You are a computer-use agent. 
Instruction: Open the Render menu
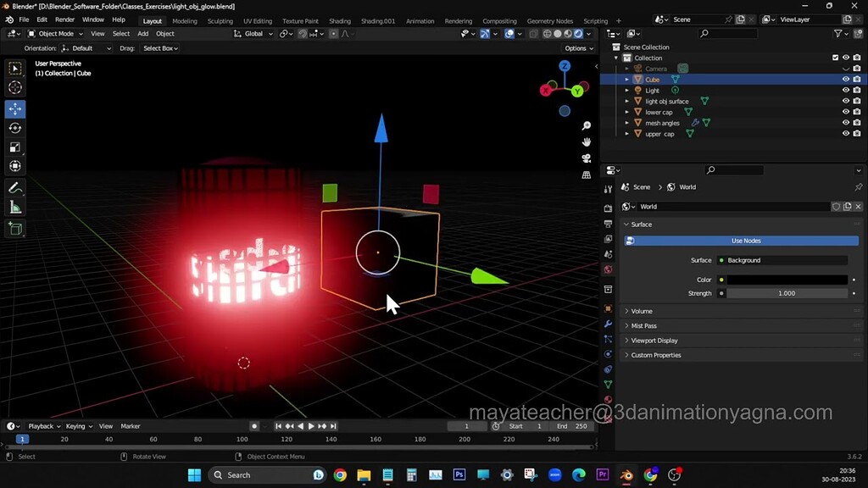pos(64,19)
